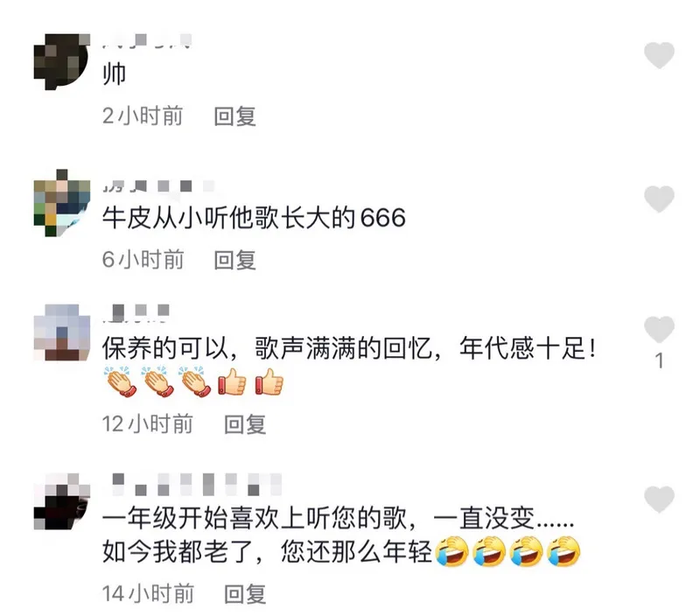Reply to the 6小时前 comment

pyautogui.click(x=234, y=260)
